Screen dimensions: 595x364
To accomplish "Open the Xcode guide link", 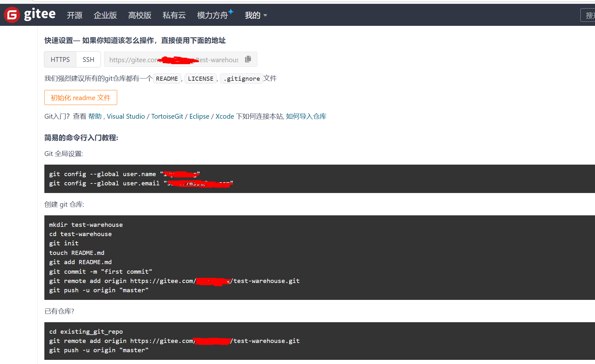I will tap(225, 116).
